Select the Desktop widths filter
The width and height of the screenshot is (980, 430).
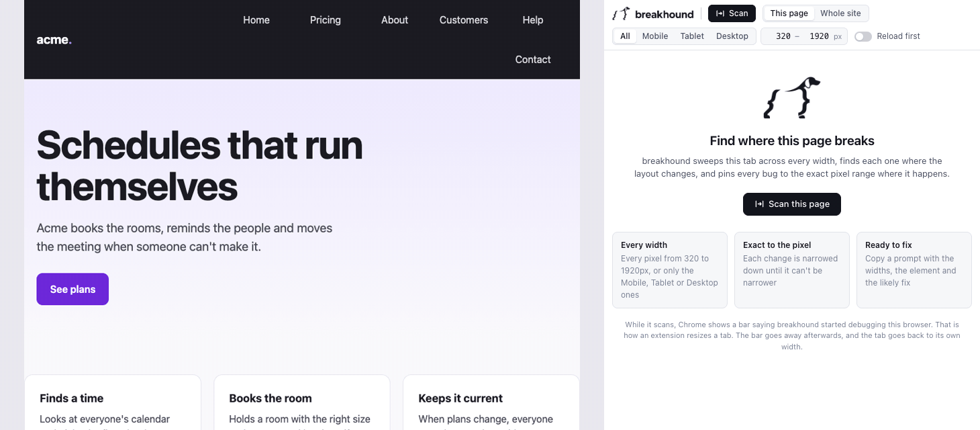click(x=732, y=36)
